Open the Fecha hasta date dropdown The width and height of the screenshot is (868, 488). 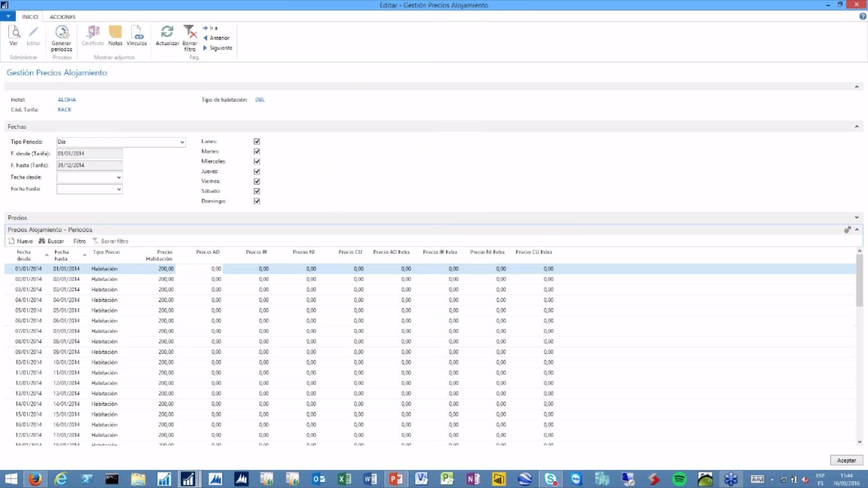(x=119, y=189)
